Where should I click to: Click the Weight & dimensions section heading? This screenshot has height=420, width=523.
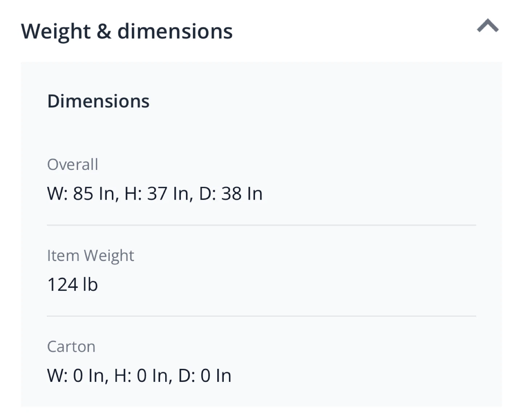127,31
